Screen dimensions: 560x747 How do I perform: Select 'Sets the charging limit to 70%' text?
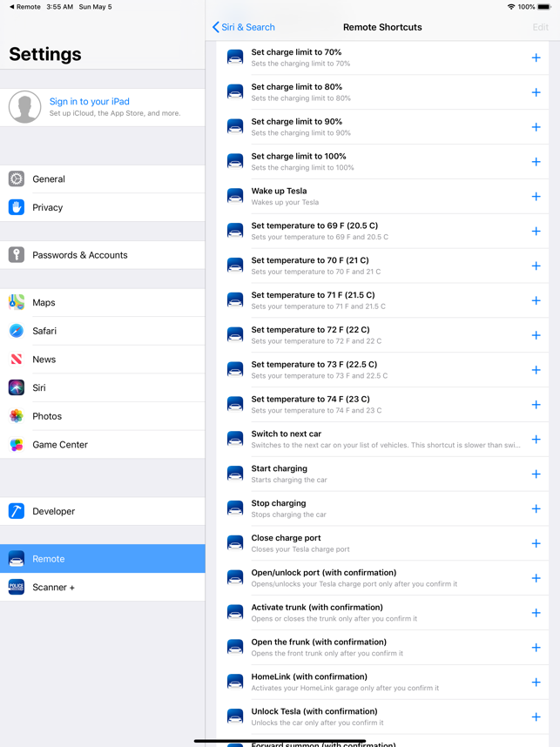point(300,64)
